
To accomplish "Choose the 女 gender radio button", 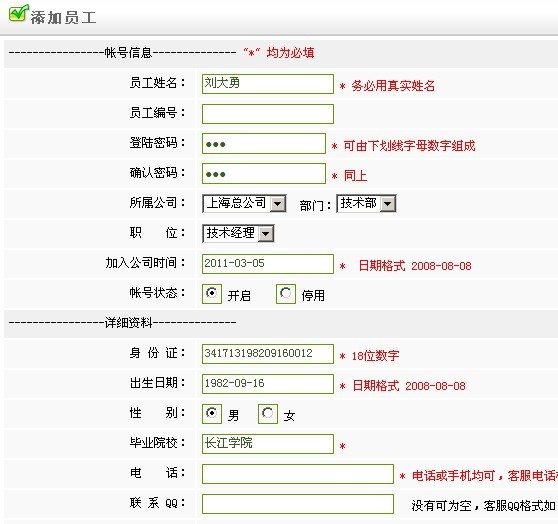I will 268,413.
